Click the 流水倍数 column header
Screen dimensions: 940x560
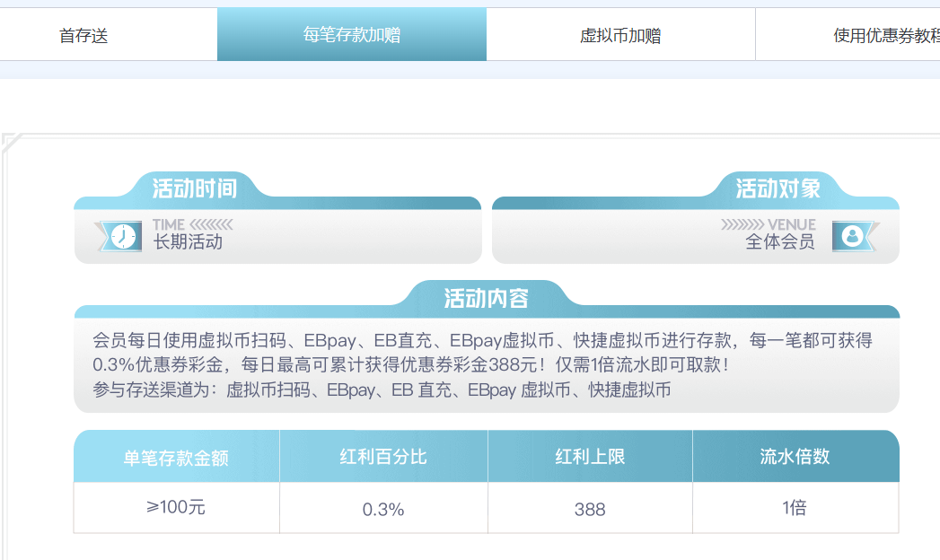(795, 456)
